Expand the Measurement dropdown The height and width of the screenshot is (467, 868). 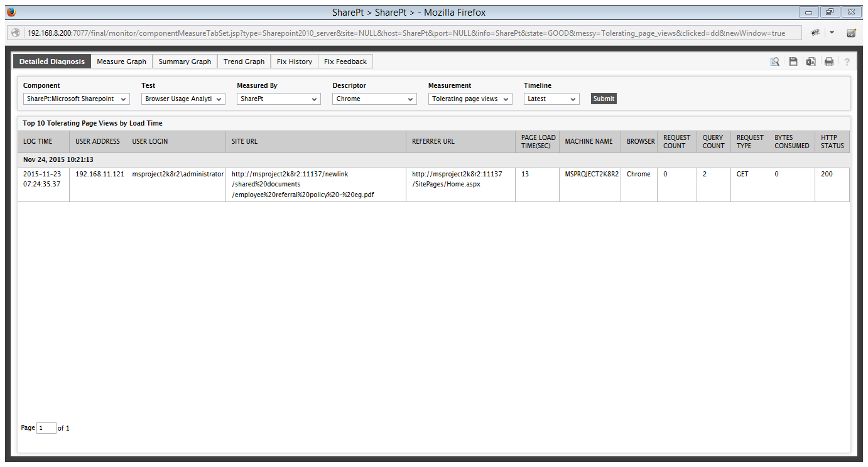click(470, 99)
